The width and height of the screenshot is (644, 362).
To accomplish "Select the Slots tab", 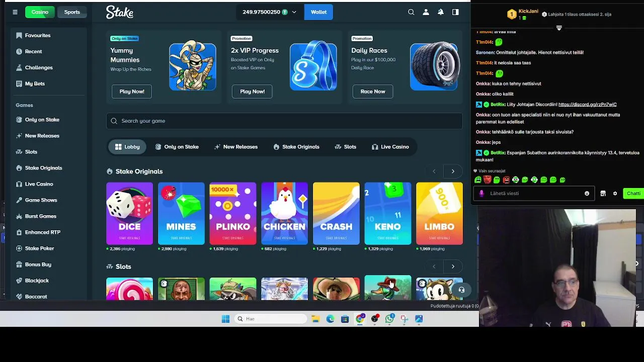I will pos(345,147).
